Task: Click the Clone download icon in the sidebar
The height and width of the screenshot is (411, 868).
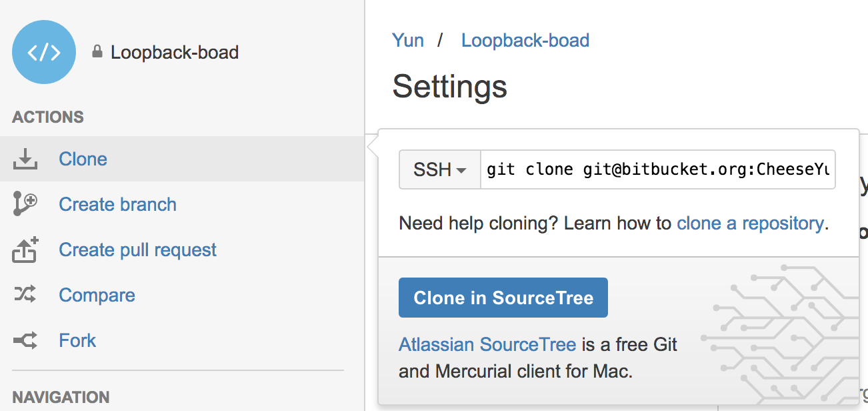Action: (25, 159)
